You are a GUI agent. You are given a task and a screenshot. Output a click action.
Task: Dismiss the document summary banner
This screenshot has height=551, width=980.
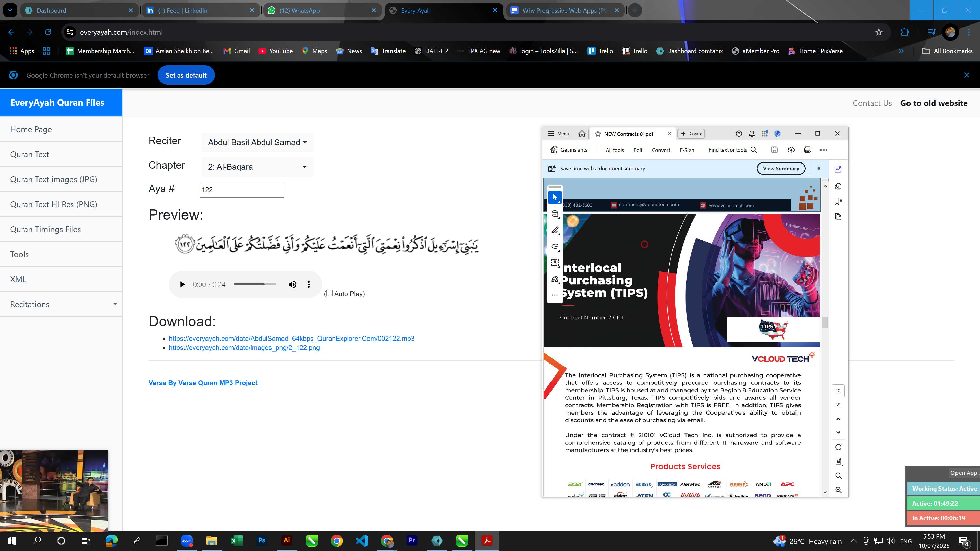tap(819, 168)
